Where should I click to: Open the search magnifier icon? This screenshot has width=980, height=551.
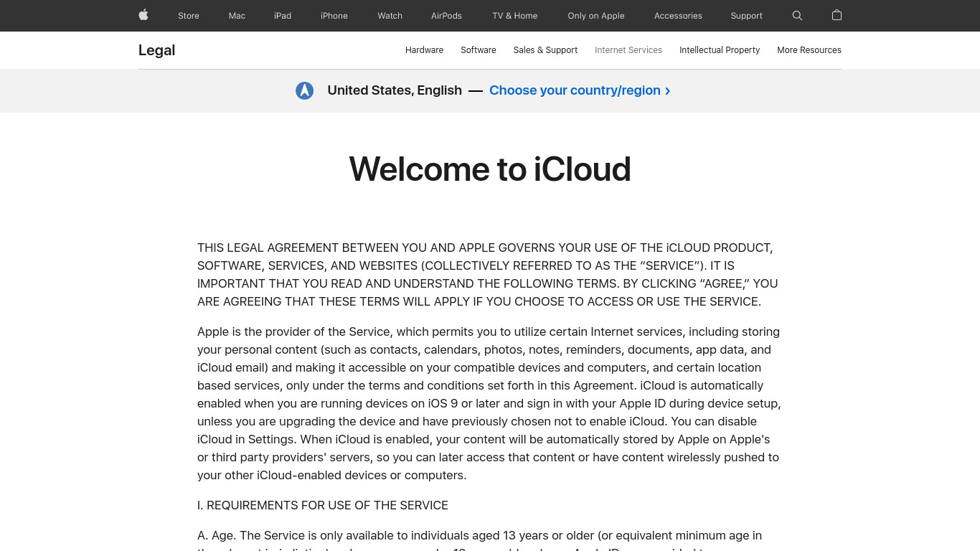(797, 15)
